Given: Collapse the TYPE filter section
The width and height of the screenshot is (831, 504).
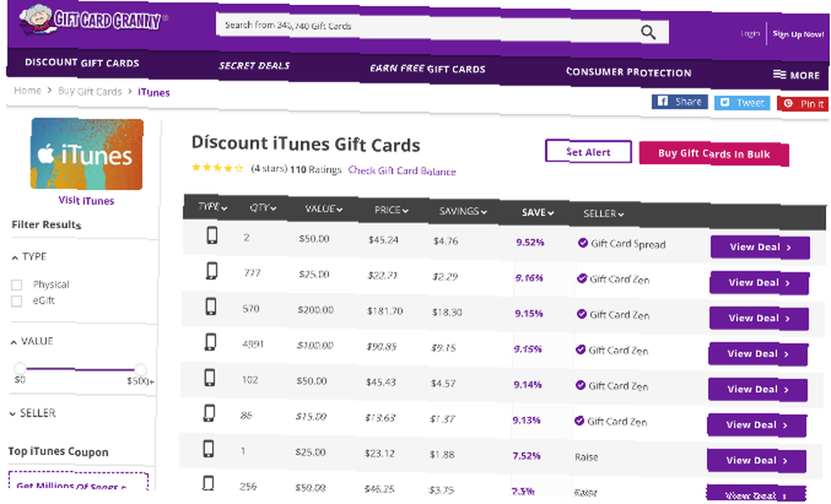Looking at the screenshot, I should 29,257.
